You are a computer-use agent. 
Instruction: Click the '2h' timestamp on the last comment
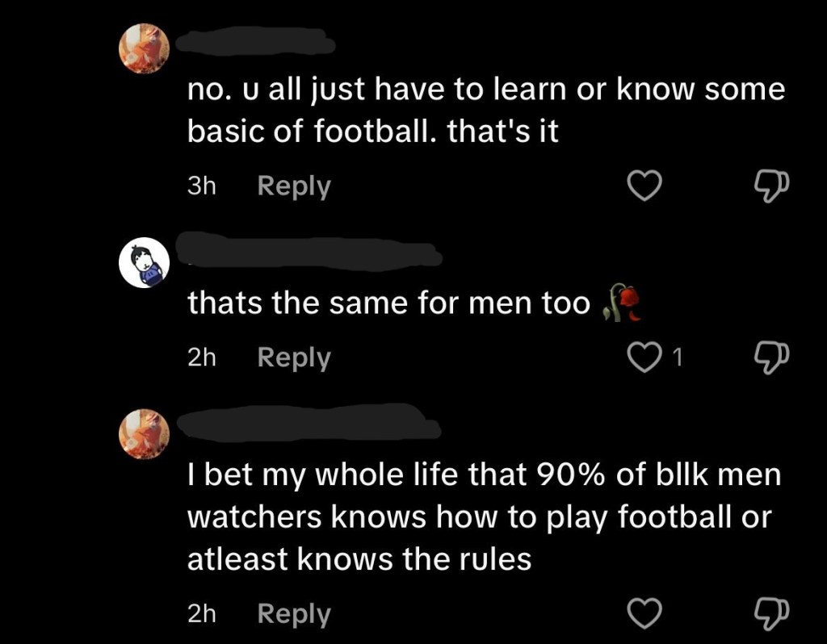click(x=201, y=614)
